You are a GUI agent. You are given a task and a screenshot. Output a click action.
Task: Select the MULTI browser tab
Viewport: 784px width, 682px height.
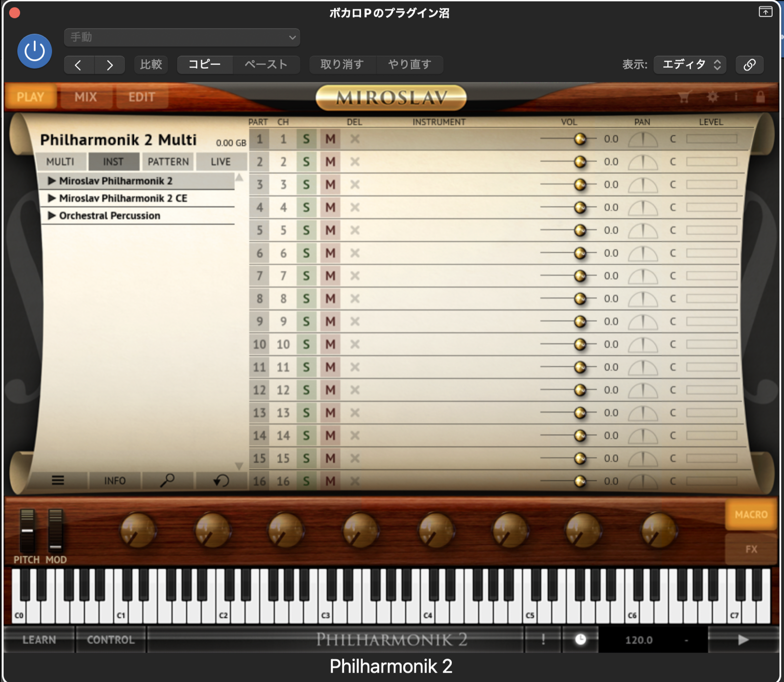60,161
